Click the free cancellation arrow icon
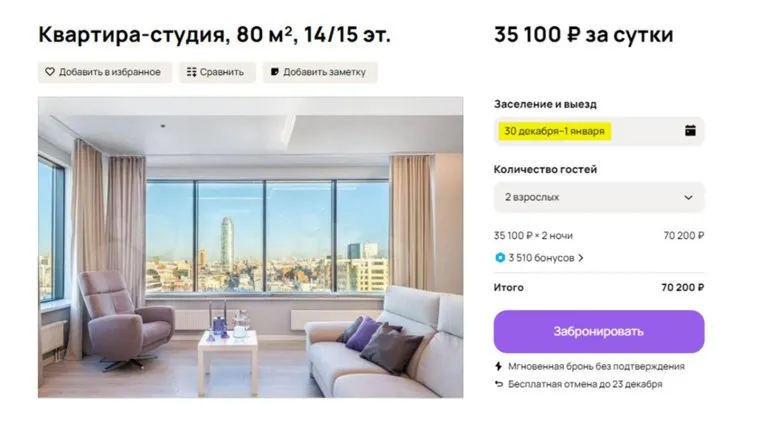This screenshot has height=423, width=760. click(x=499, y=384)
